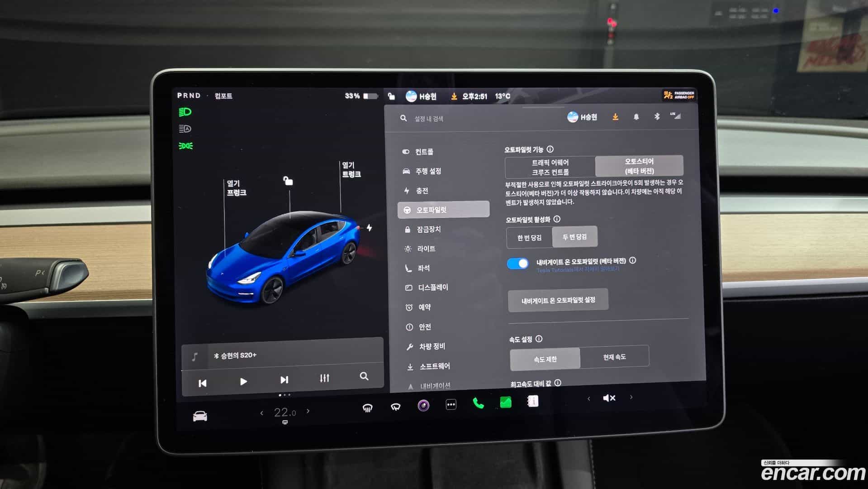Open the Phone app from the bottom dock

click(478, 403)
